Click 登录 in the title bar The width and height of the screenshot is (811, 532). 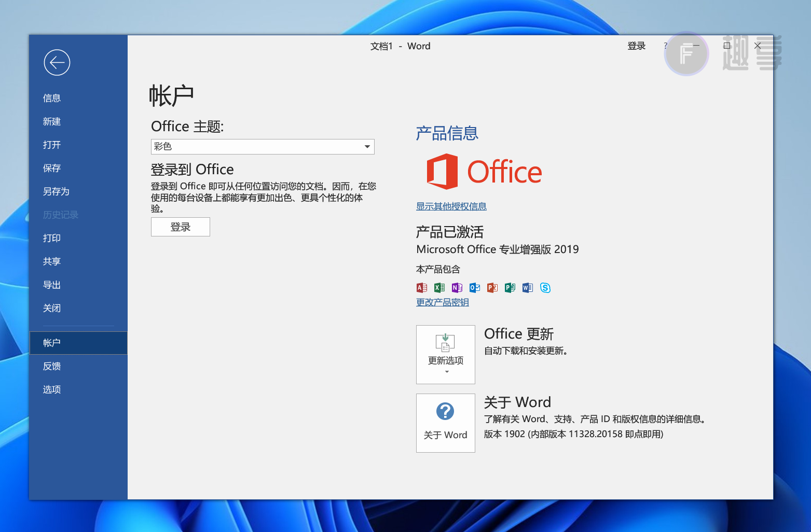[637, 46]
